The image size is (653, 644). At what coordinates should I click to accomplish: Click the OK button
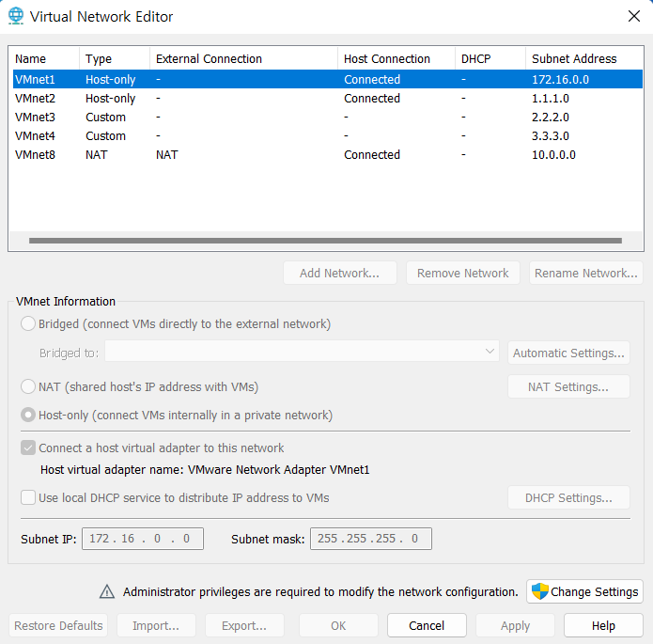[338, 625]
